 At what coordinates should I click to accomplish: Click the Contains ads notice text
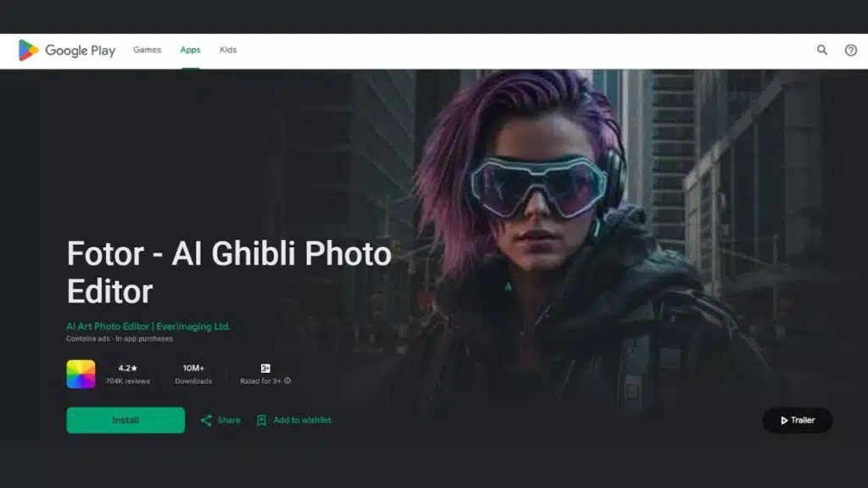point(86,339)
